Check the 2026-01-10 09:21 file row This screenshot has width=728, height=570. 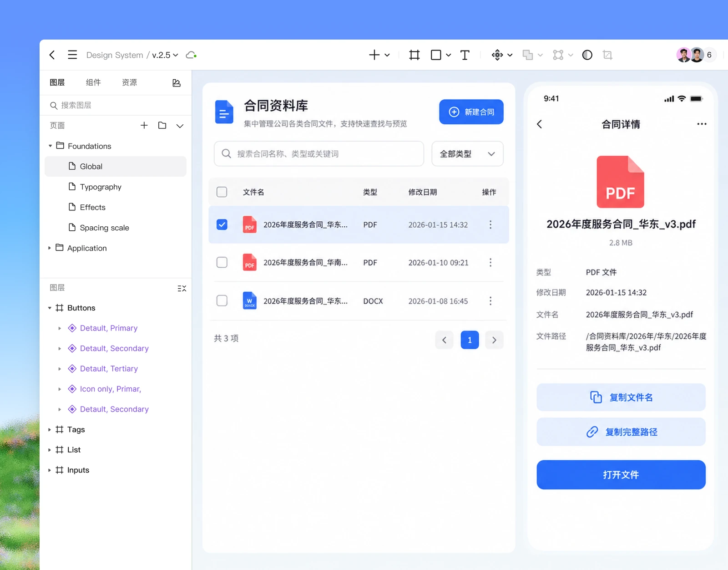(x=222, y=262)
